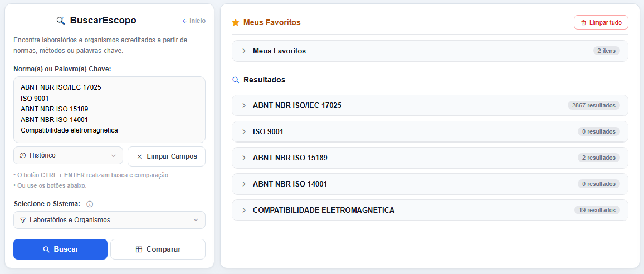Expand the Meus Favoritos group
The width and height of the screenshot is (644, 274).
pyautogui.click(x=430, y=51)
